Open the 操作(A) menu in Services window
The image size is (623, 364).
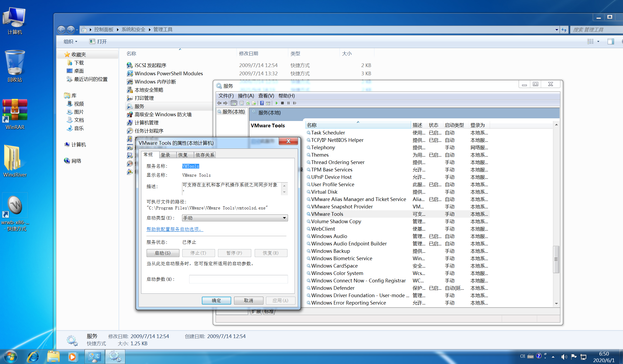point(246,96)
